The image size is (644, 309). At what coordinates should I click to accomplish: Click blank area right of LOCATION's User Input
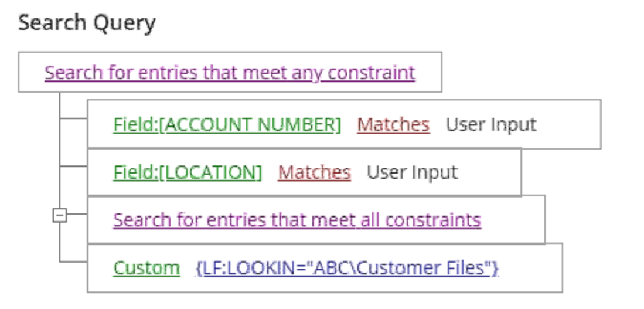tap(489, 172)
